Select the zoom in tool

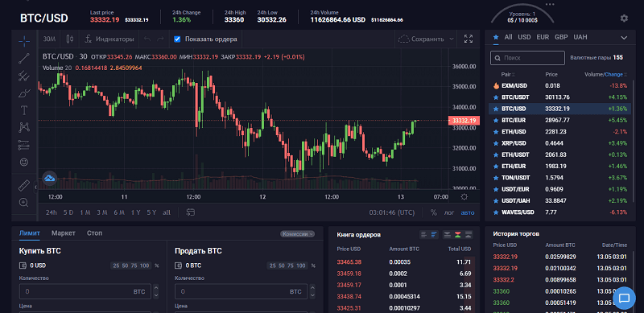pos(24,203)
